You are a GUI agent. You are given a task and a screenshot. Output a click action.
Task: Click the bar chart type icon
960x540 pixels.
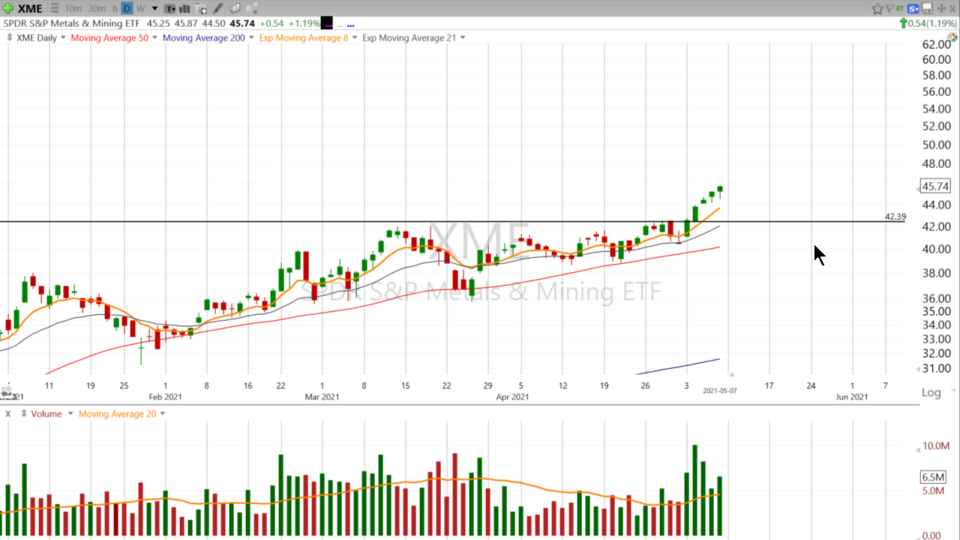pyautogui.click(x=184, y=9)
